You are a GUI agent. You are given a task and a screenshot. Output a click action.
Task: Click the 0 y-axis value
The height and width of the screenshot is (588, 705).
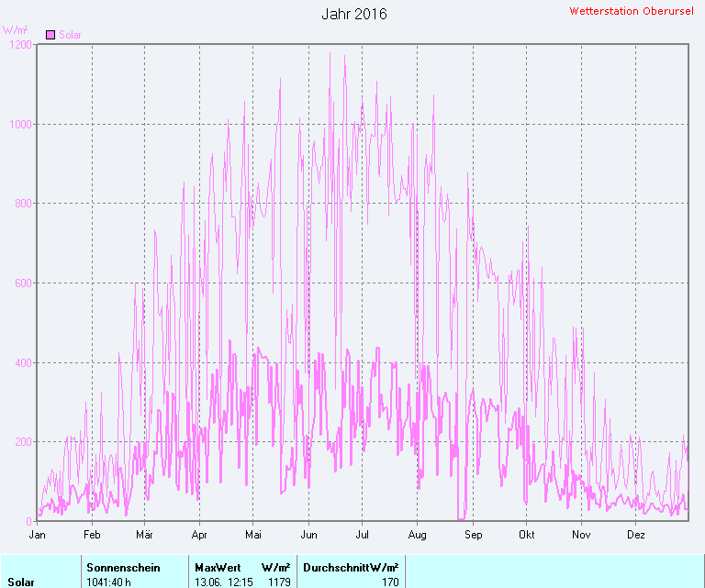pyautogui.click(x=29, y=522)
